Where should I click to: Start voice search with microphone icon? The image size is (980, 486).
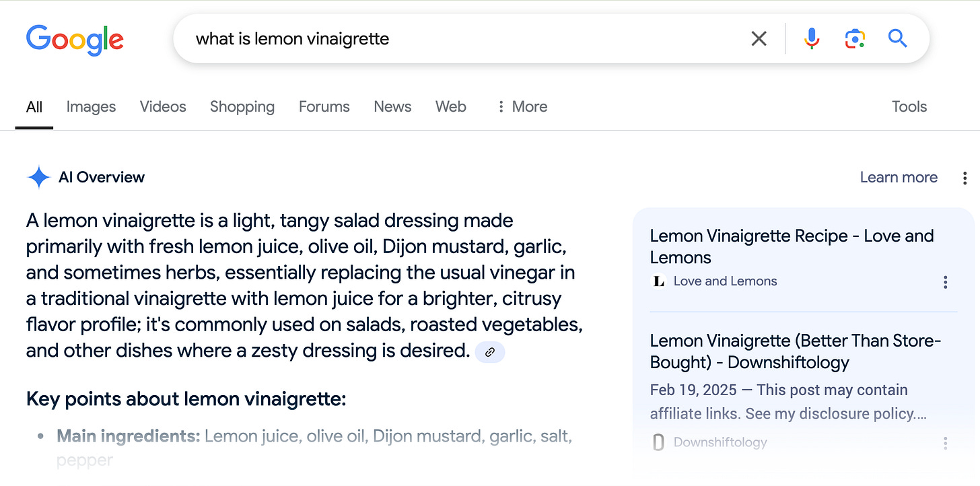pyautogui.click(x=812, y=39)
